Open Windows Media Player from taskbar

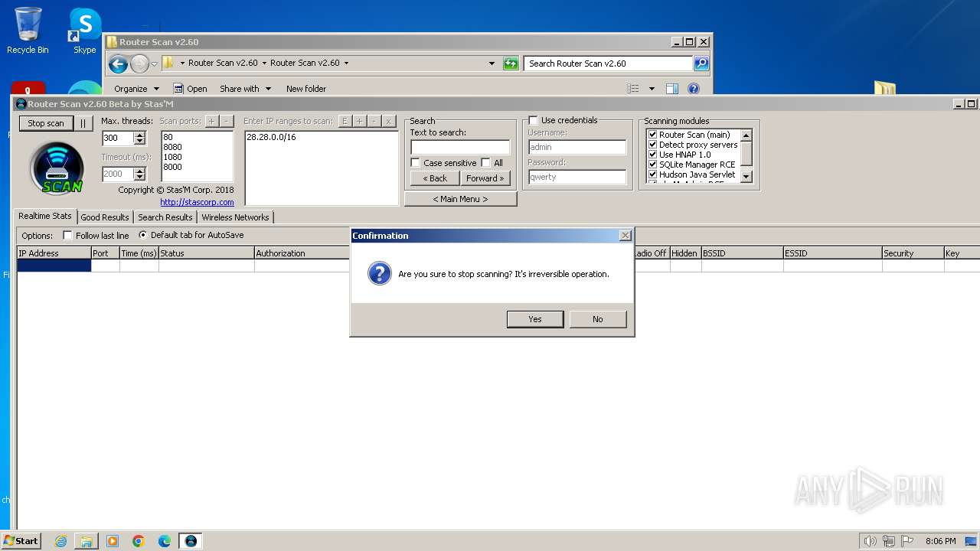(x=113, y=541)
